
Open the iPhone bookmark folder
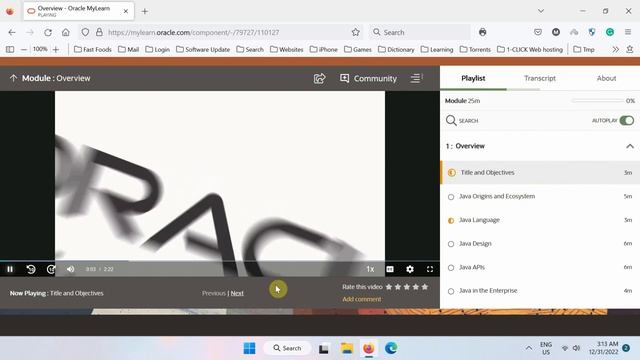point(324,49)
